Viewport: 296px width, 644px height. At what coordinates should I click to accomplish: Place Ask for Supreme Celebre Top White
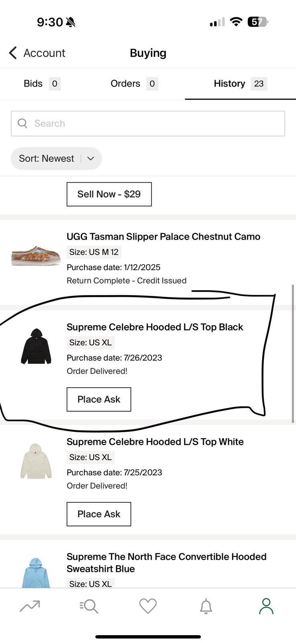click(99, 514)
